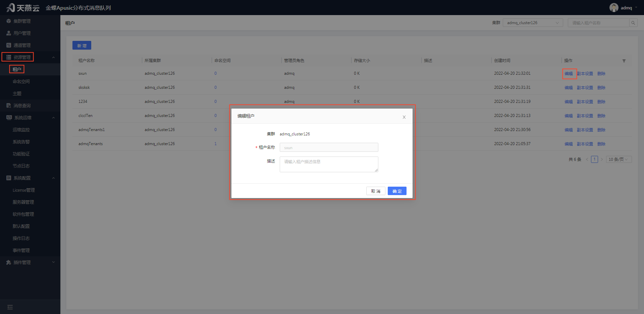This screenshot has width=644, height=314.
Task: Open 默认配置 menu item
Action: coord(21,226)
